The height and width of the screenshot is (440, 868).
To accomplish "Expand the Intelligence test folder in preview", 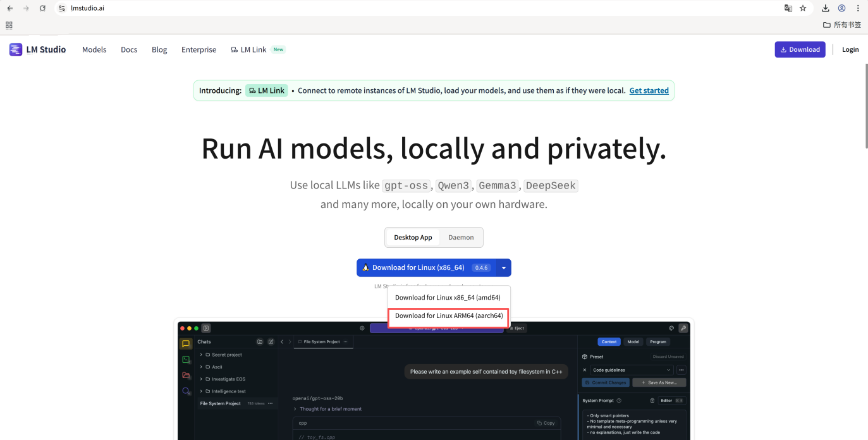I will (223, 391).
